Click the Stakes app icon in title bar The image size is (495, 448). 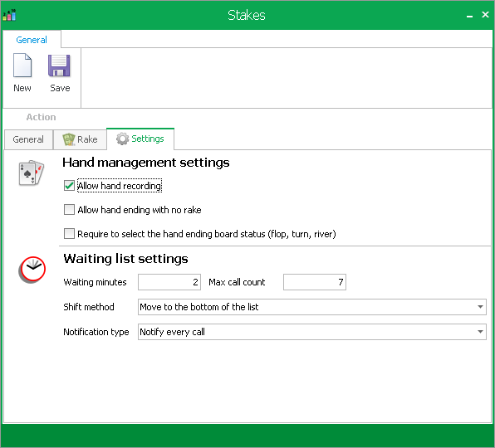click(9, 15)
